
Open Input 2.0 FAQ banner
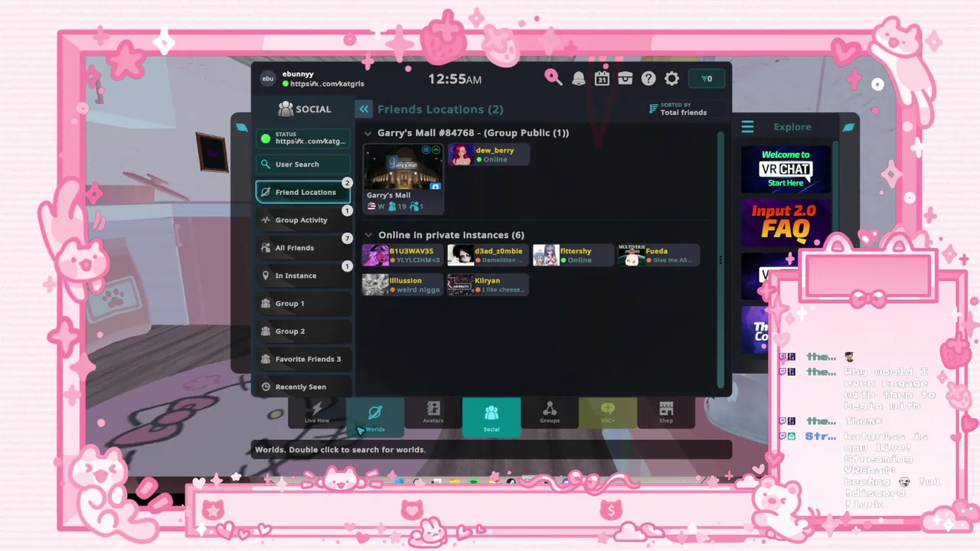(786, 223)
